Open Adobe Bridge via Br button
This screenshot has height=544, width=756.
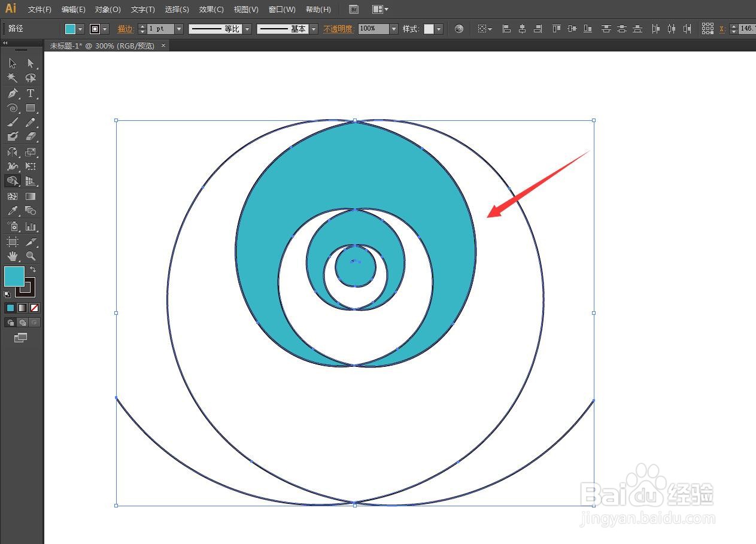(x=354, y=9)
